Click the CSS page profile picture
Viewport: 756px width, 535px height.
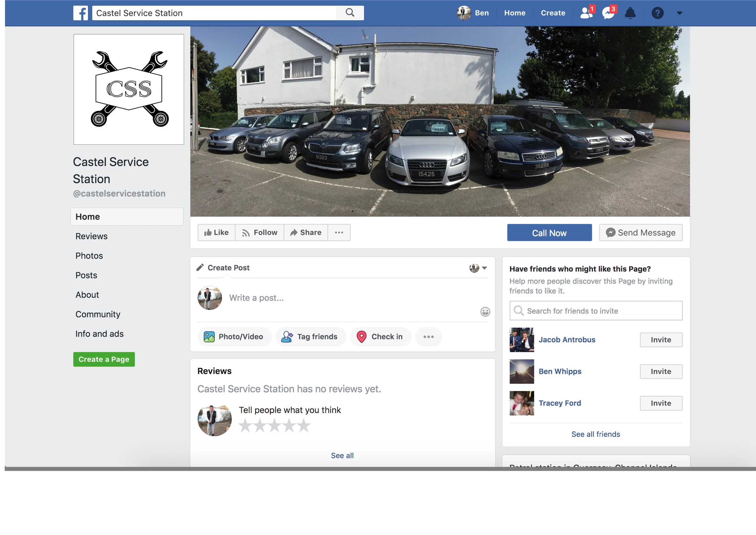(129, 89)
